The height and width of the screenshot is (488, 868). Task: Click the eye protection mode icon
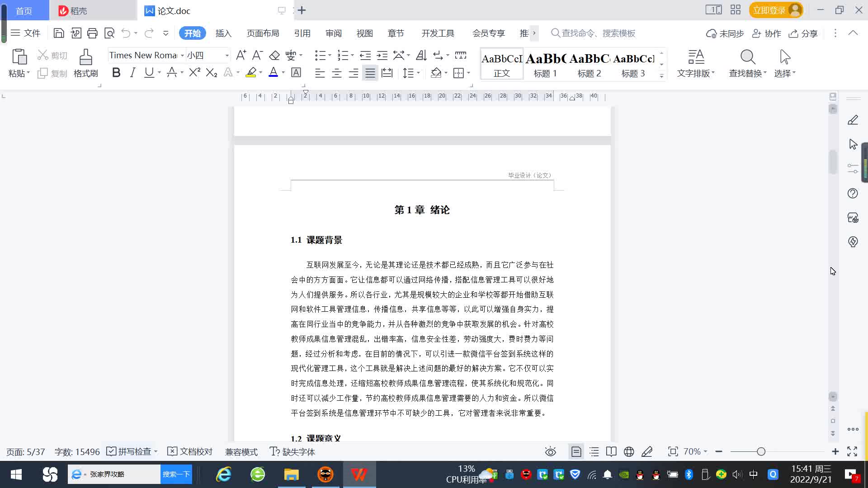point(550,452)
